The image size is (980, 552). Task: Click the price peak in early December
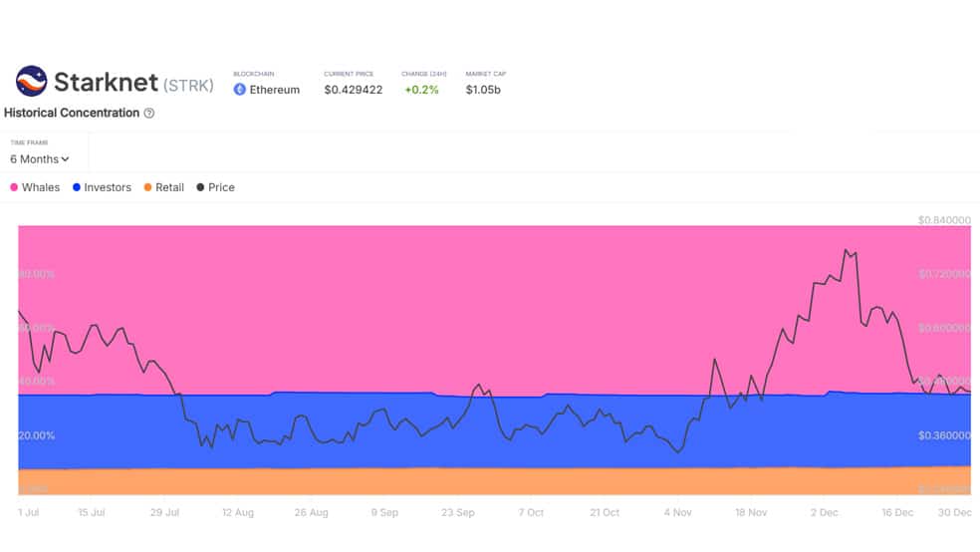coord(846,250)
